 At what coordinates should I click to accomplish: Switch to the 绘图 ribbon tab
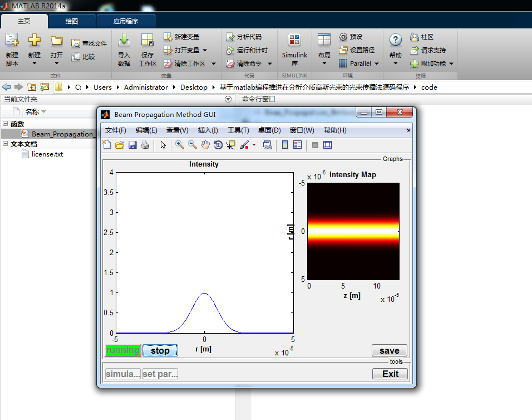(x=72, y=21)
